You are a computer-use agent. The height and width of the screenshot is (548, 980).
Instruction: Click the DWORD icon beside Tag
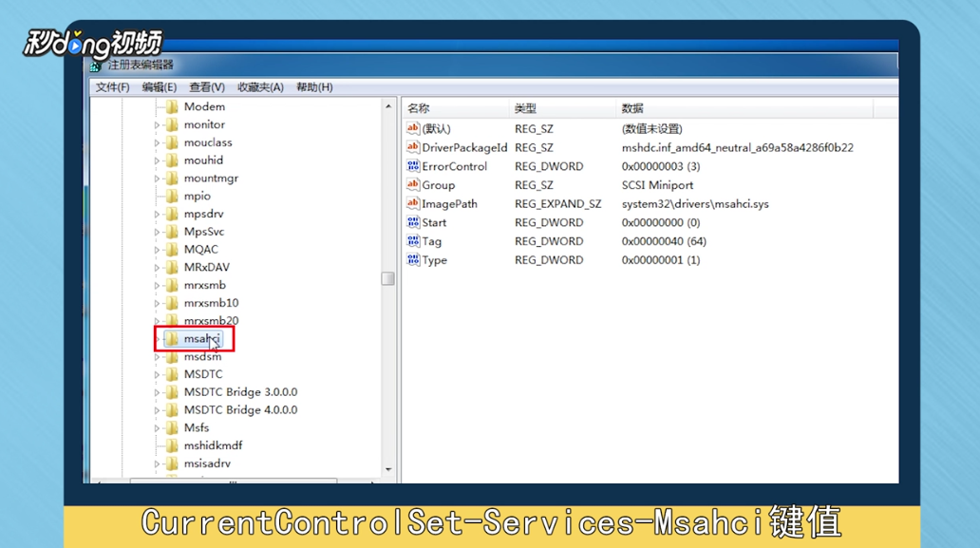(x=411, y=241)
